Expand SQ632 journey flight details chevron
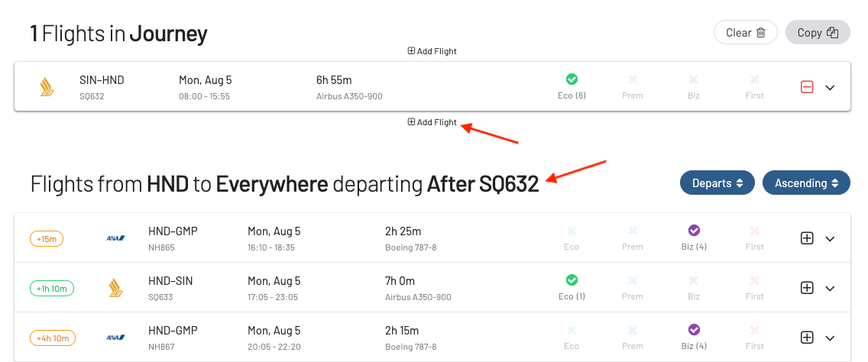Viewport: 868px width, 362px height. tap(830, 88)
